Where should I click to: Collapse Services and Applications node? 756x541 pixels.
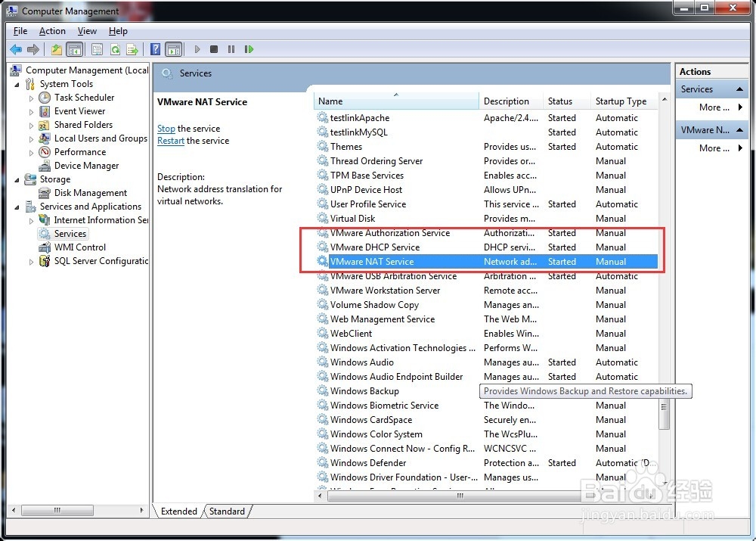coord(17,207)
